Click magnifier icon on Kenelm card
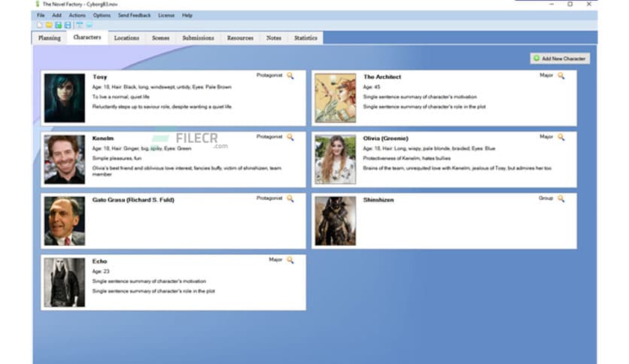This screenshot has width=629, height=364. pos(290,137)
